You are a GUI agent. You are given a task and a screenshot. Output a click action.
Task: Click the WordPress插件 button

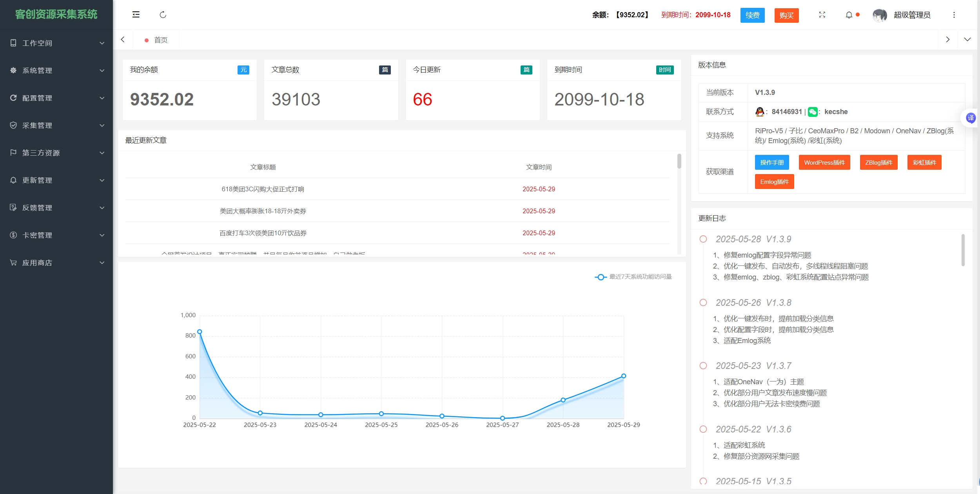click(x=824, y=162)
